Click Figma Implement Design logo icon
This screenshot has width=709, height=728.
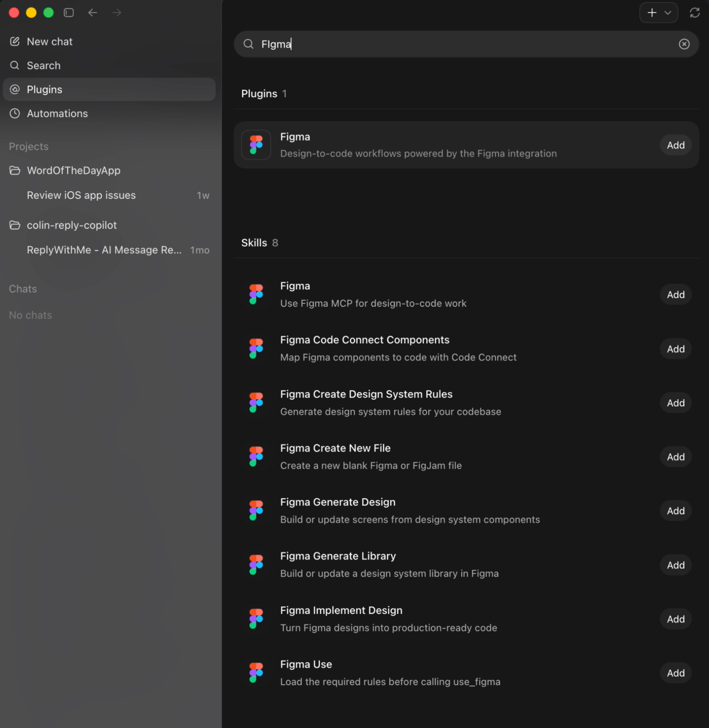pyautogui.click(x=256, y=619)
